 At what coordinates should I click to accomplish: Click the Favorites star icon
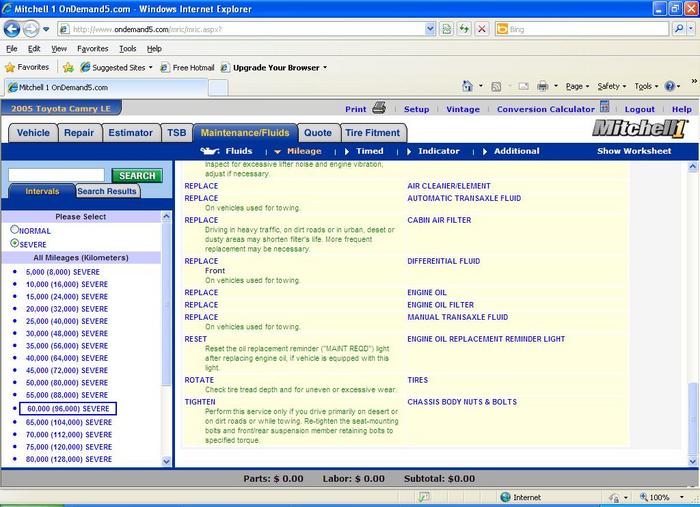[x=12, y=68]
